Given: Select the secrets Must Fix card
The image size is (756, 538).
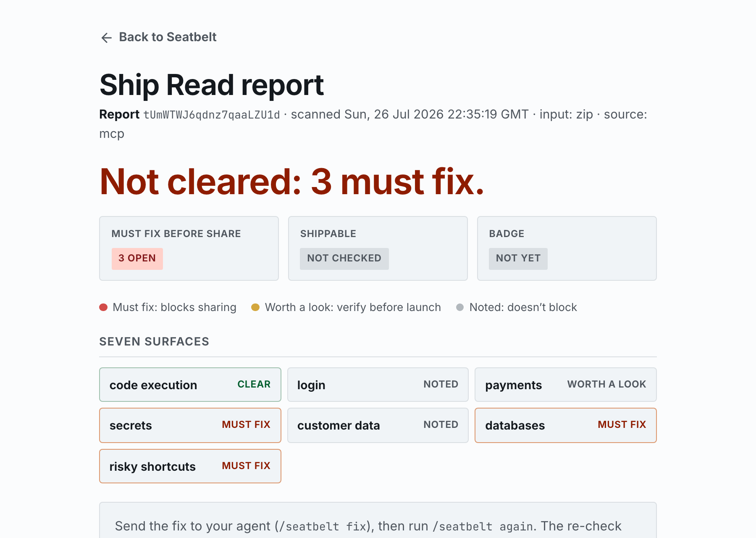Looking at the screenshot, I should (x=190, y=425).
